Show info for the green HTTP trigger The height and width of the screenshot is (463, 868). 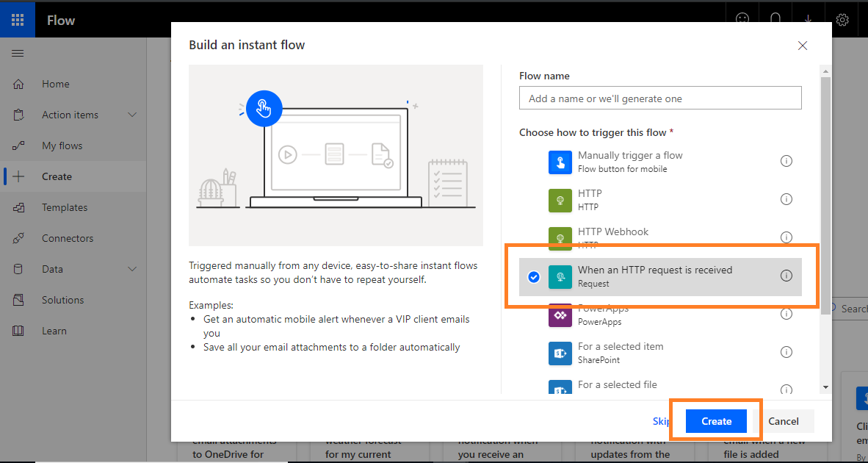tap(786, 199)
